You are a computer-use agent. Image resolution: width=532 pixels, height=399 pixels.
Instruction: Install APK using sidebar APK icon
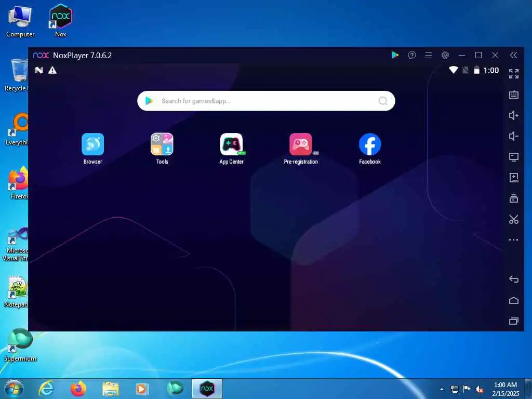coord(514,178)
